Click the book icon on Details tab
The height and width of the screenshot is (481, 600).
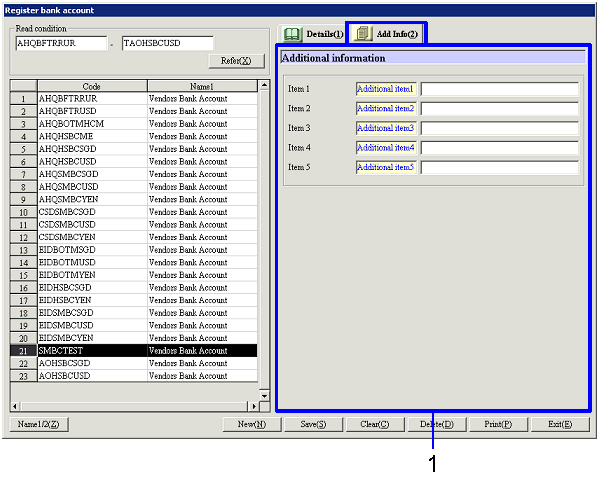pyautogui.click(x=292, y=34)
